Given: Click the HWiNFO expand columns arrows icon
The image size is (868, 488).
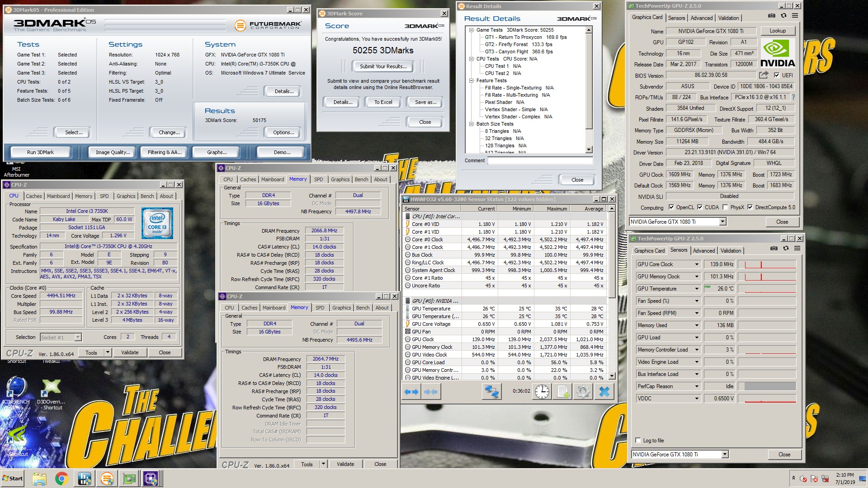Looking at the screenshot, I should pyautogui.click(x=411, y=392).
